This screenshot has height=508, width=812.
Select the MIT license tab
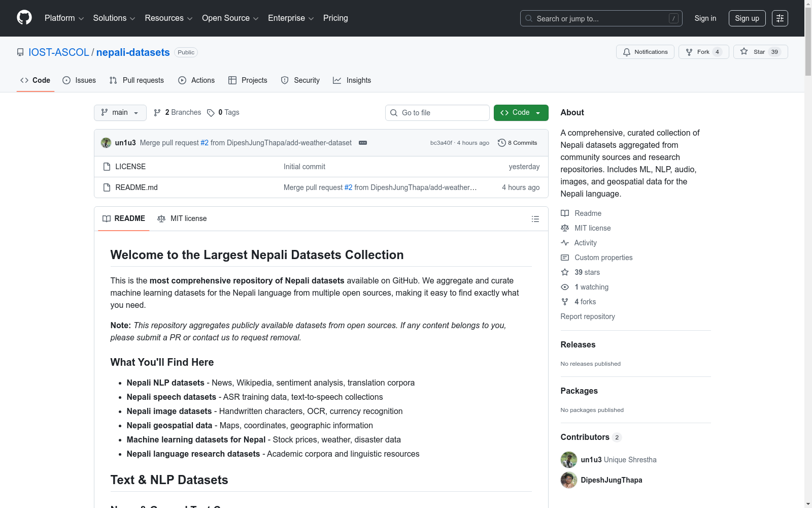(x=182, y=218)
